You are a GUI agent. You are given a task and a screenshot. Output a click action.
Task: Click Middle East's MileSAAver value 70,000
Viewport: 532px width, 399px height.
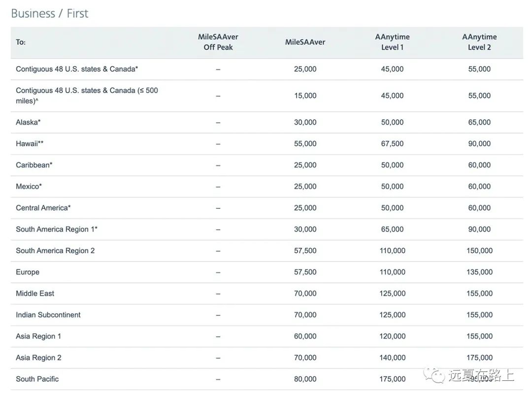(x=305, y=293)
